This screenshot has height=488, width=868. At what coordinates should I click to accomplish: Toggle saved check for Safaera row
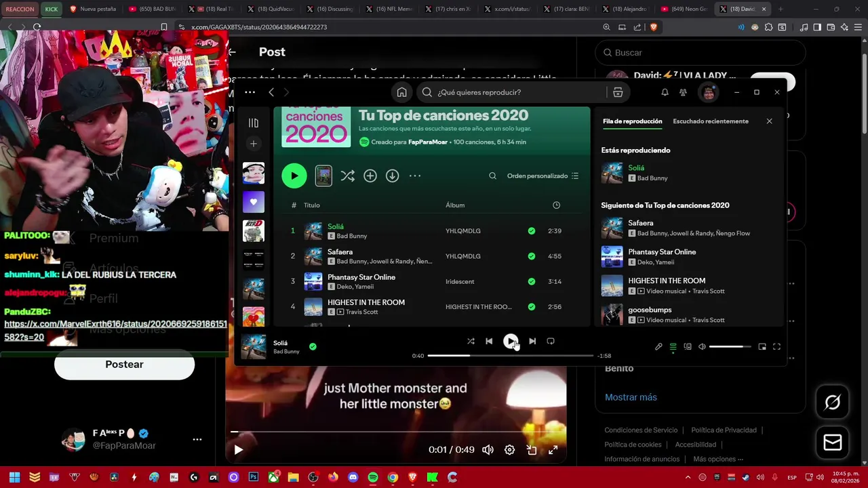click(x=532, y=256)
